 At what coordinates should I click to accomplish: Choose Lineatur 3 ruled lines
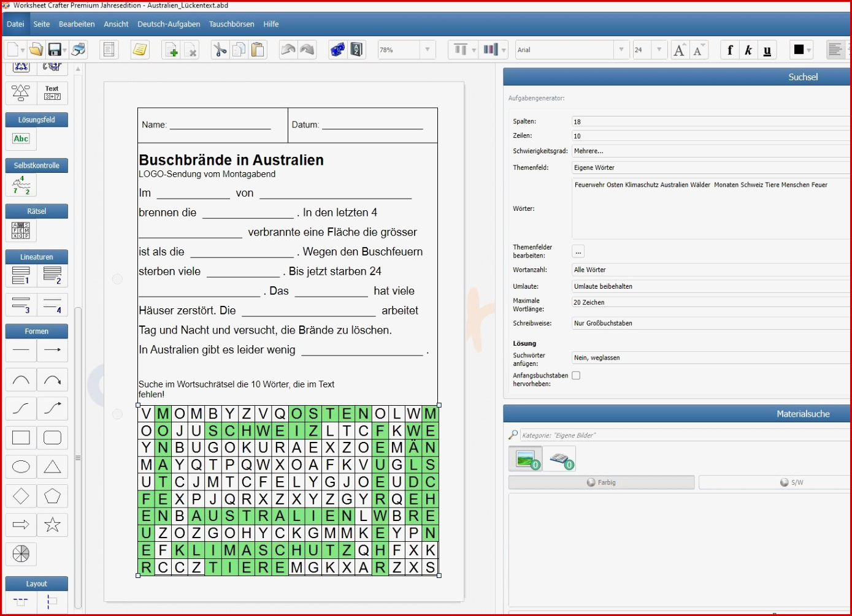coord(21,305)
